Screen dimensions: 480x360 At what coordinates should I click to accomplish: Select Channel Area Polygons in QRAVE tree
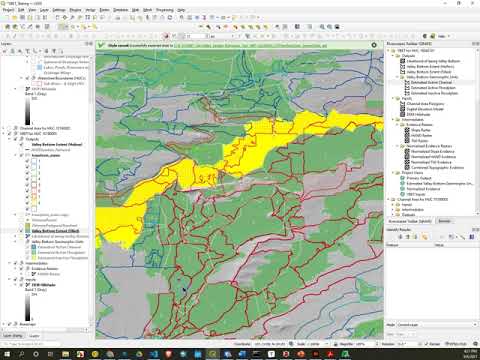pyautogui.click(x=425, y=104)
